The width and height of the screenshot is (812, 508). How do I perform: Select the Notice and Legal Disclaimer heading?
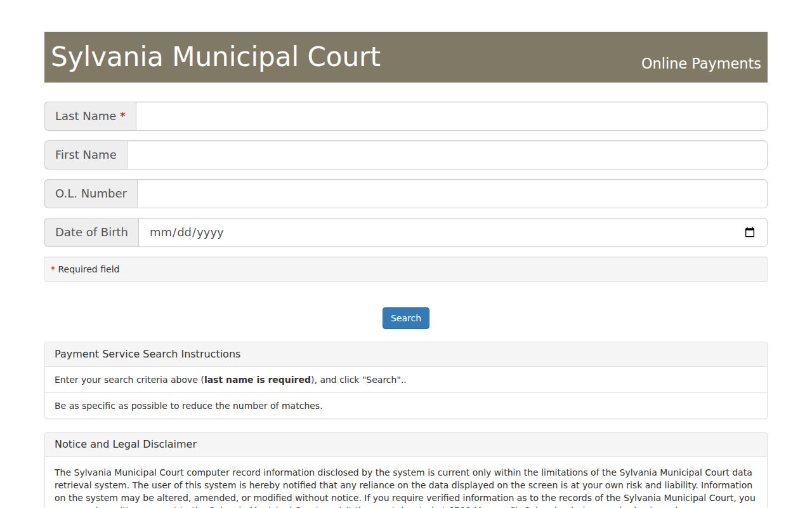coord(126,444)
